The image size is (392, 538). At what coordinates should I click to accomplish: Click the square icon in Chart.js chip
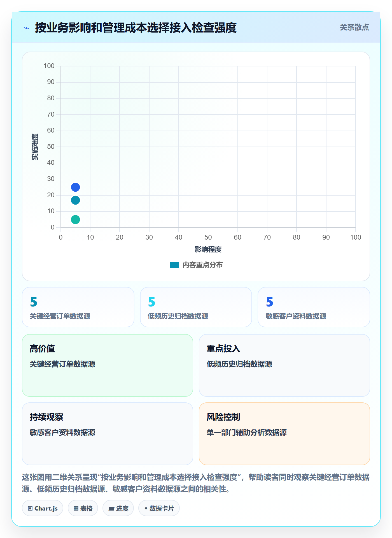(x=30, y=509)
